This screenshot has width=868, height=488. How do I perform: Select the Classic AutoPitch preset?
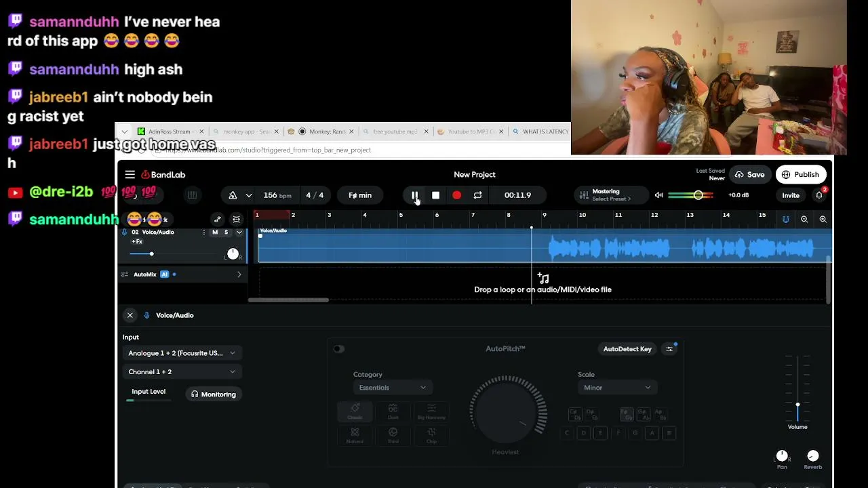(x=355, y=411)
